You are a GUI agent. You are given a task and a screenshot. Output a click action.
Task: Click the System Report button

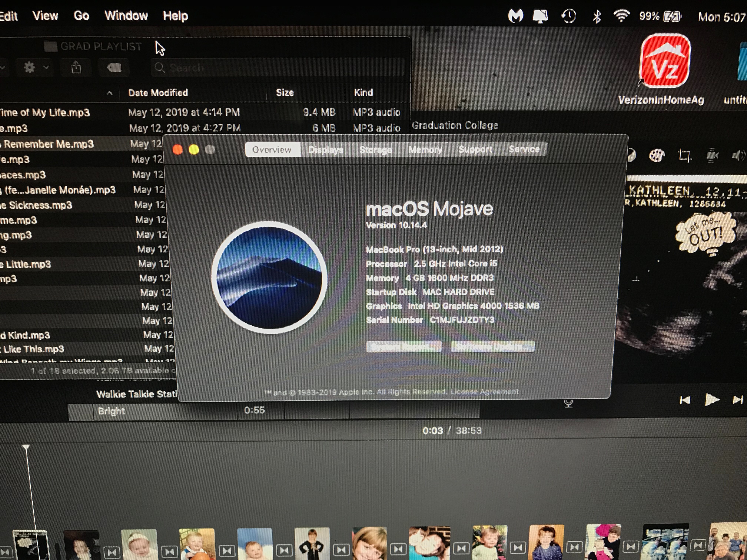(404, 347)
